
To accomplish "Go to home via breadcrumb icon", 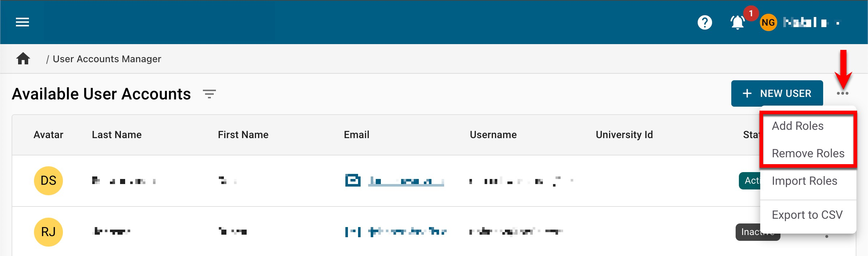I will click(23, 59).
